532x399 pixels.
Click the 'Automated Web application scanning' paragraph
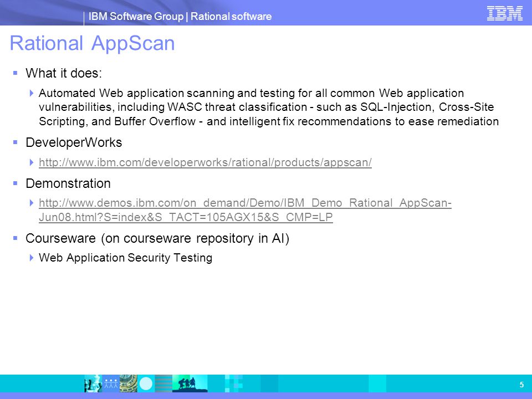pos(269,107)
